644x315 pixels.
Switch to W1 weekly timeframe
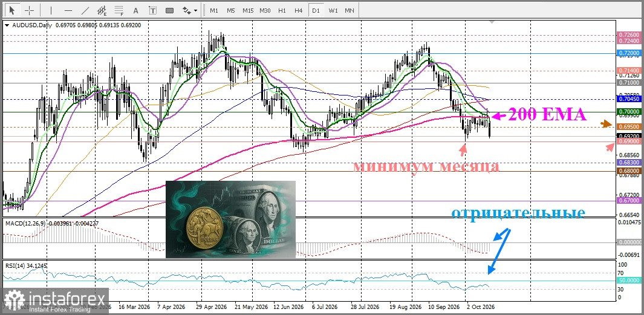[x=333, y=10]
